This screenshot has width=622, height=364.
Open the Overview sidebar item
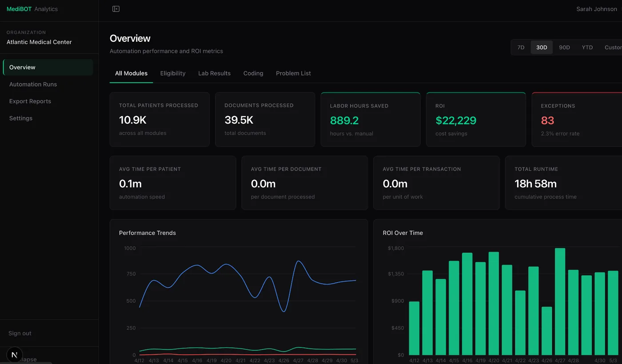tap(48, 67)
